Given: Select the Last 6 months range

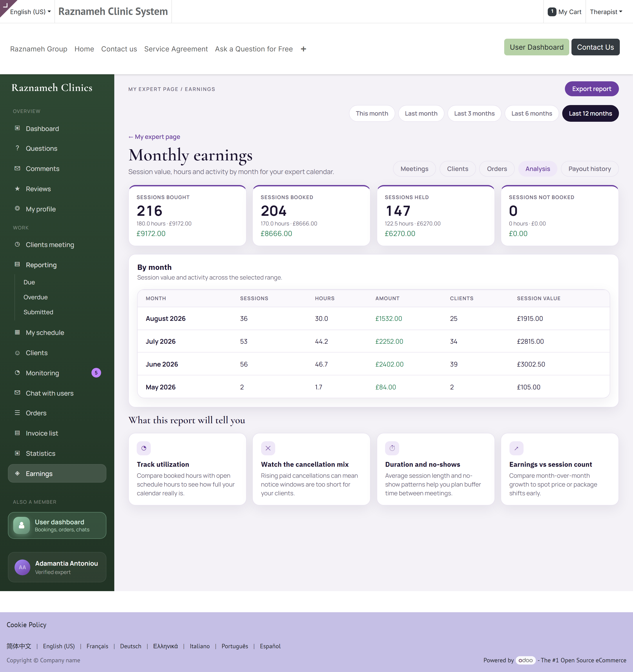Looking at the screenshot, I should [531, 113].
